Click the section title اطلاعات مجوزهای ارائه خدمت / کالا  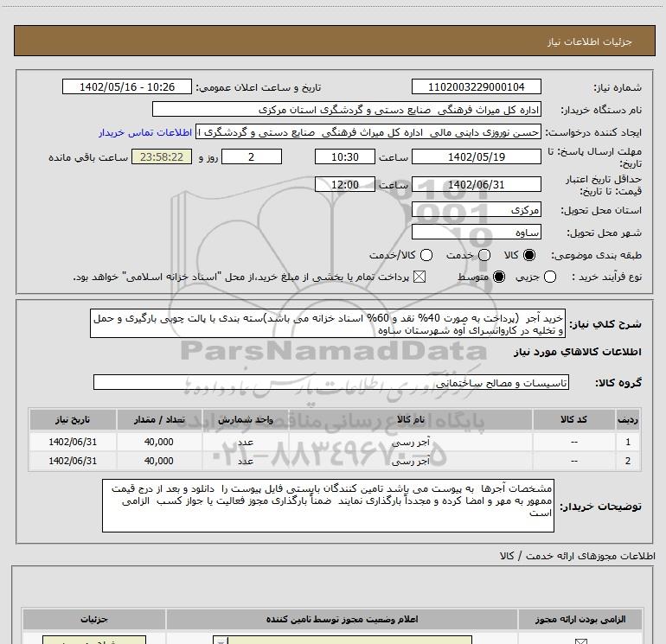[578, 556]
